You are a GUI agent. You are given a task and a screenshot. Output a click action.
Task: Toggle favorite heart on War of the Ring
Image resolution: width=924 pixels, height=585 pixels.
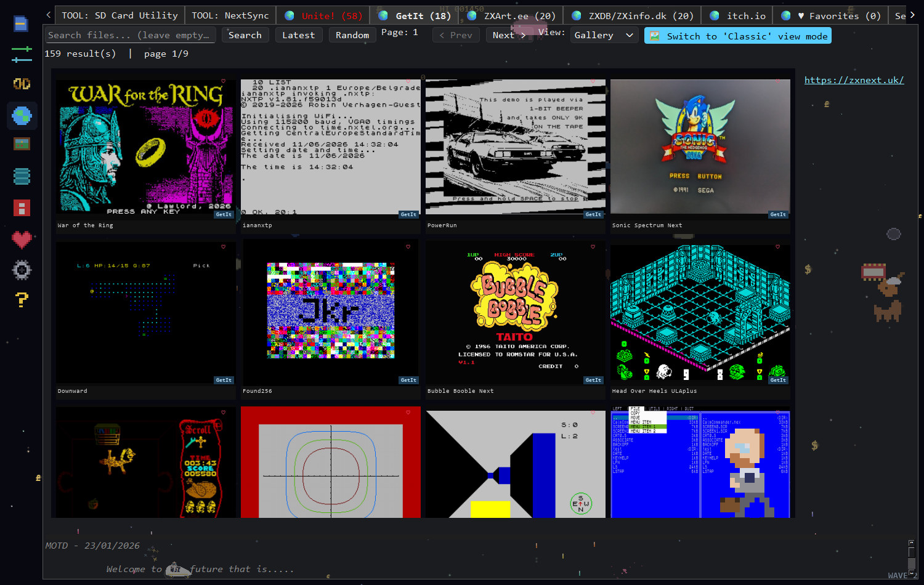pos(224,81)
